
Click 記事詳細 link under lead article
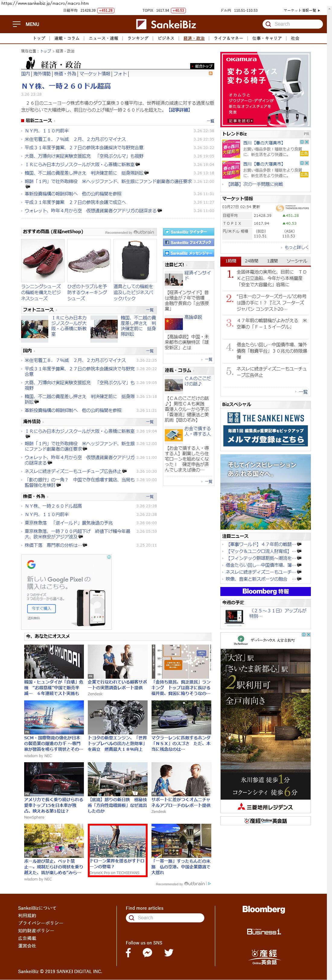pyautogui.click(x=179, y=110)
